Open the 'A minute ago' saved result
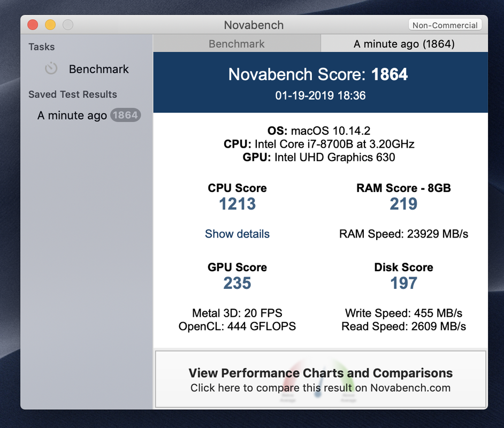Viewport: 504px width, 428px height. point(87,116)
